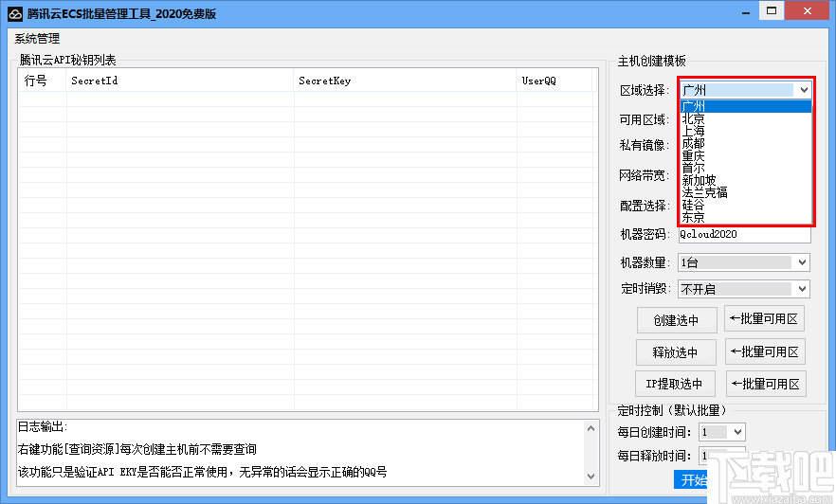Minimize the application window
Image resolution: width=836 pixels, height=504 pixels.
pyautogui.click(x=746, y=11)
